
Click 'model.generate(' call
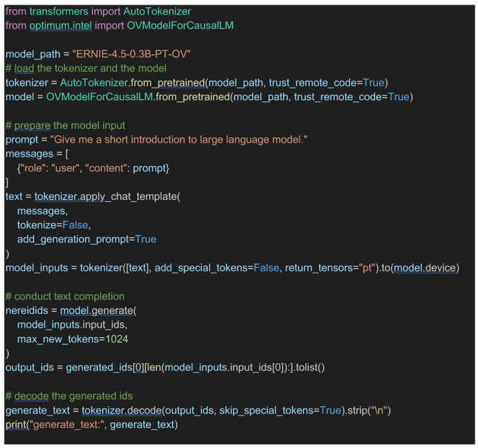pyautogui.click(x=98, y=311)
